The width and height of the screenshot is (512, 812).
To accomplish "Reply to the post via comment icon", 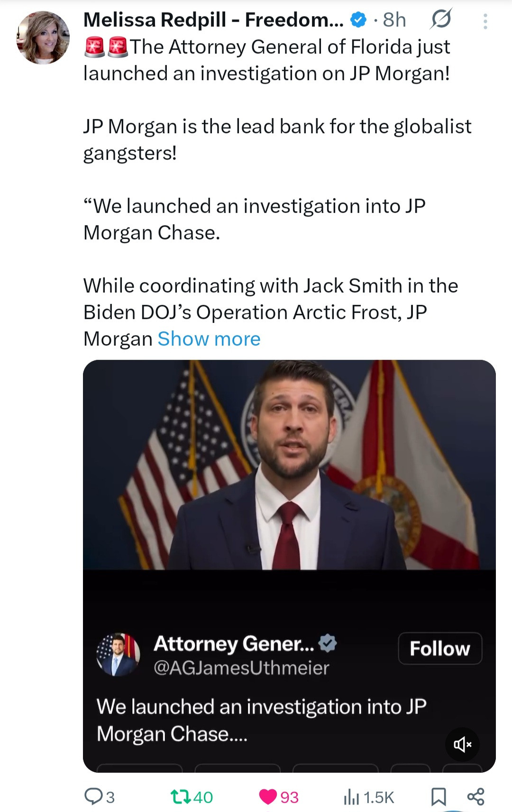I will click(93, 796).
